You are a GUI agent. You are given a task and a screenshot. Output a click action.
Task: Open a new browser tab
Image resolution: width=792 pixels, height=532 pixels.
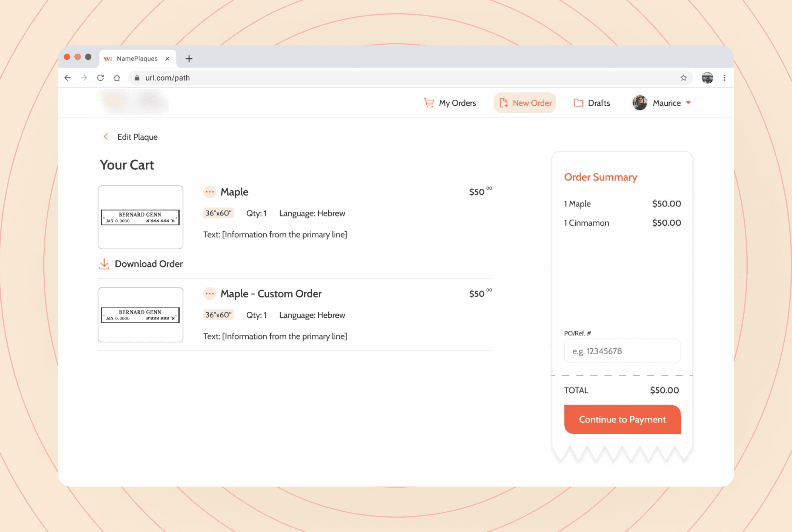[x=189, y=59]
